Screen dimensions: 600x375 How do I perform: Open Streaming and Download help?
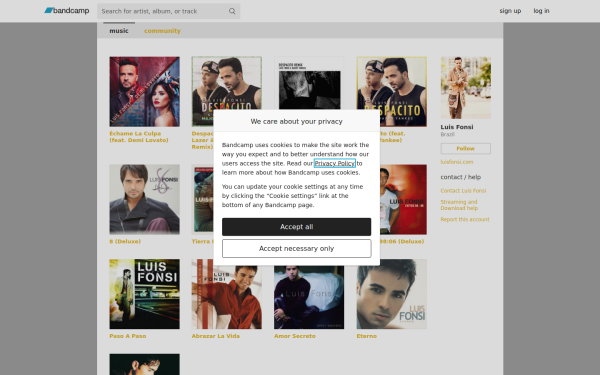click(x=459, y=205)
